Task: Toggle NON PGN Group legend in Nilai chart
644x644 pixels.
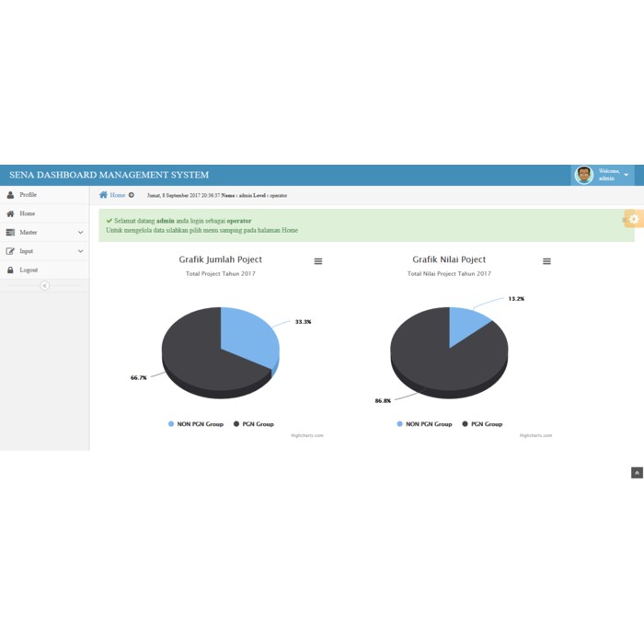Action: point(424,424)
